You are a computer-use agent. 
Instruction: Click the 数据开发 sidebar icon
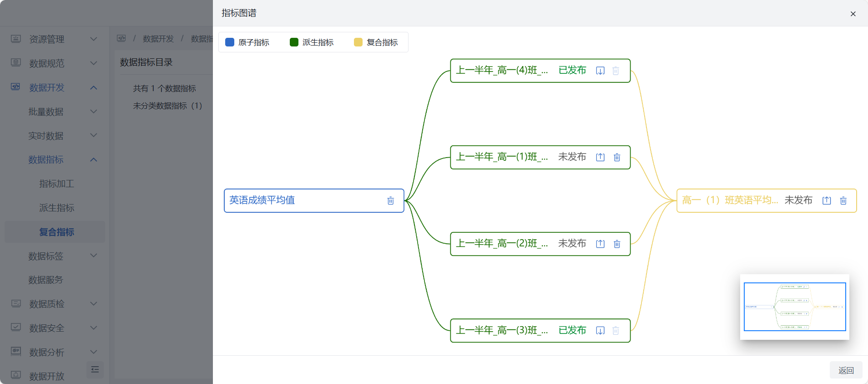click(16, 87)
